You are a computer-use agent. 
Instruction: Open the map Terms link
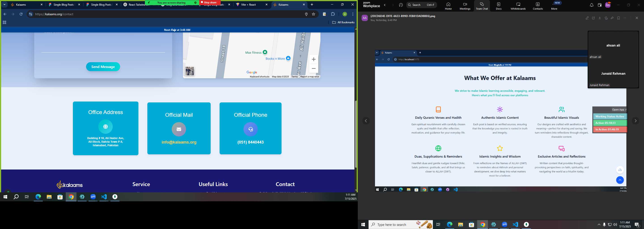pyautogui.click(x=294, y=77)
